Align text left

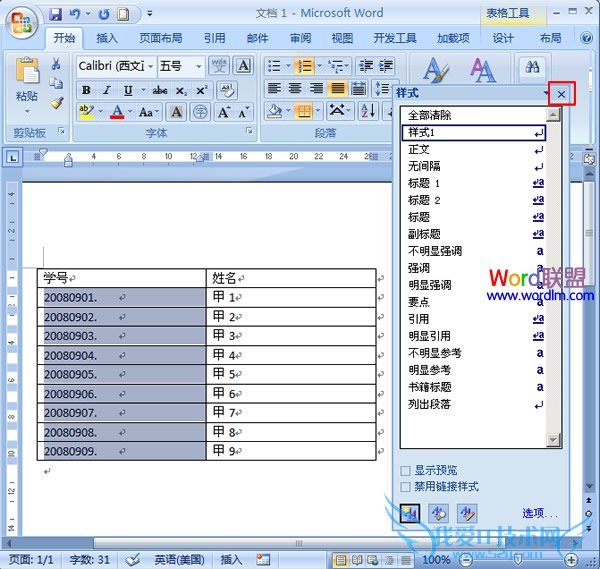[x=274, y=89]
